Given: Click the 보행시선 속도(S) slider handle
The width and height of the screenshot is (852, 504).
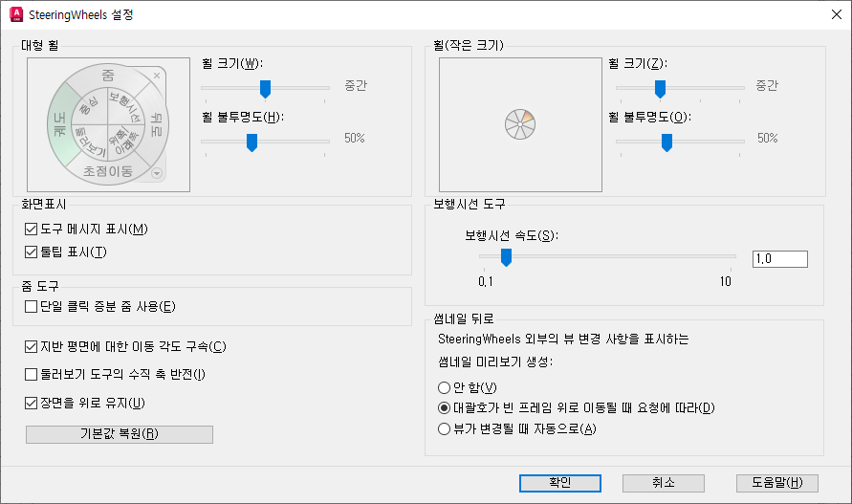Looking at the screenshot, I should pyautogui.click(x=506, y=257).
